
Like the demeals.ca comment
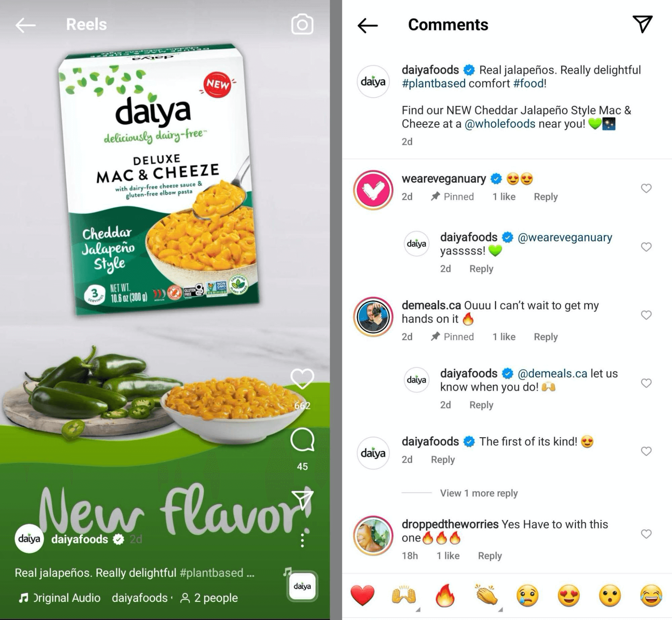646,315
